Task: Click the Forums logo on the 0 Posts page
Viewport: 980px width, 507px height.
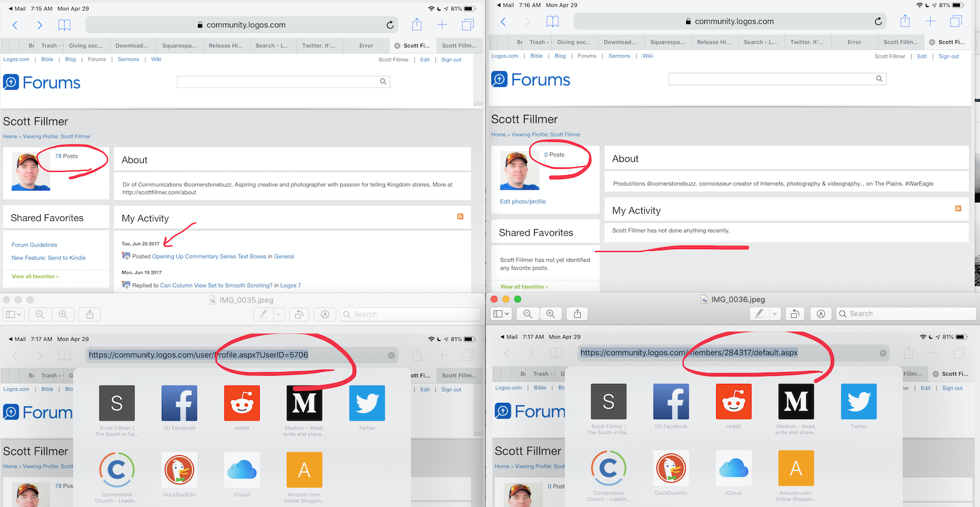Action: tap(531, 79)
